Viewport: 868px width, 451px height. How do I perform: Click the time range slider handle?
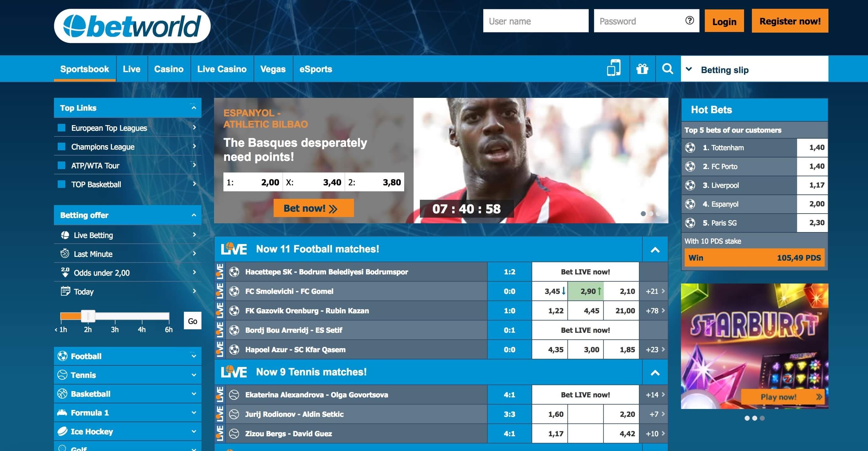(x=88, y=316)
